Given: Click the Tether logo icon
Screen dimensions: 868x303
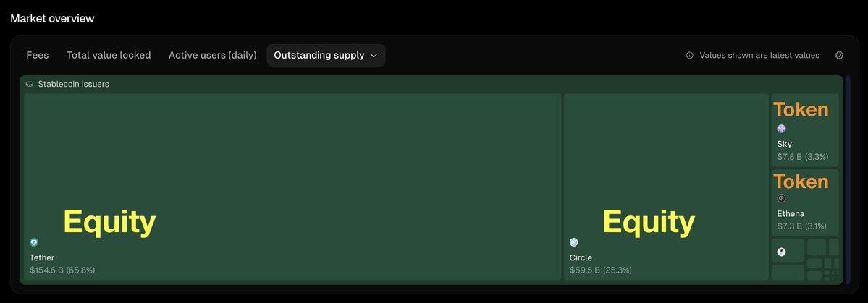Looking at the screenshot, I should pyautogui.click(x=34, y=242).
